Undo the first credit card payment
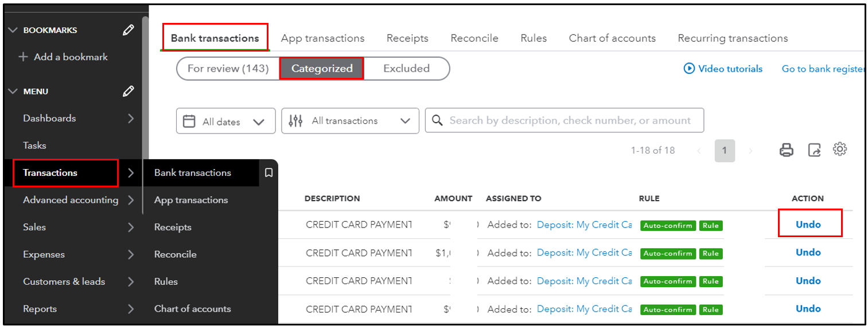Image resolution: width=868 pixels, height=326 pixels. click(808, 225)
